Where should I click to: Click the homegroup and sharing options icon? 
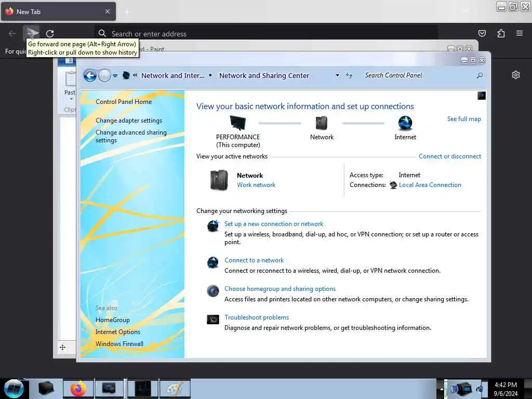pyautogui.click(x=212, y=291)
